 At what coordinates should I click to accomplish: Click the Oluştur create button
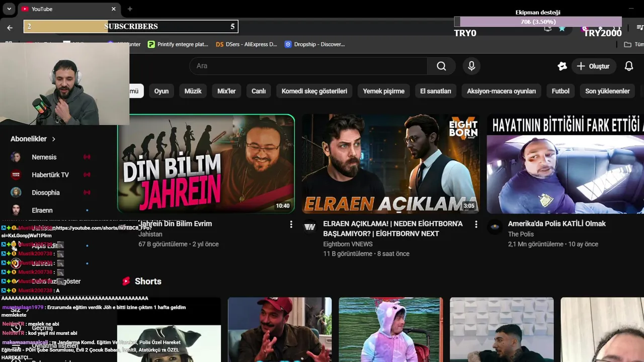coord(593,66)
